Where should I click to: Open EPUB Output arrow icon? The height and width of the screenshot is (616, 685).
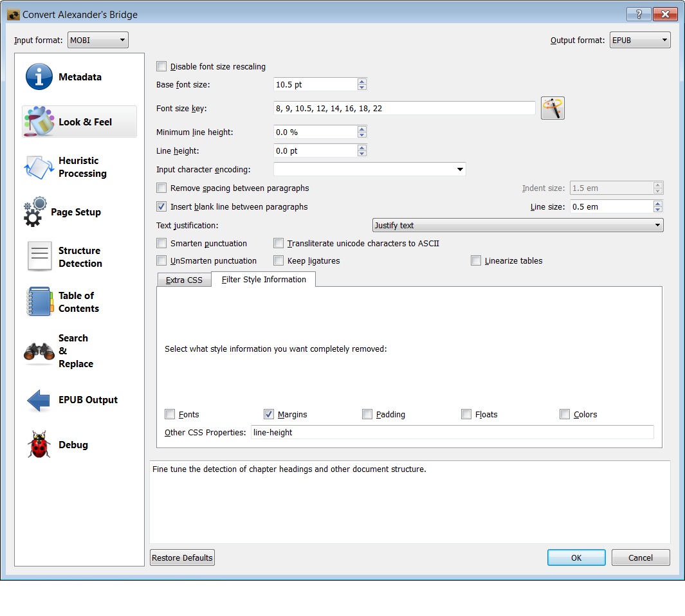(39, 400)
